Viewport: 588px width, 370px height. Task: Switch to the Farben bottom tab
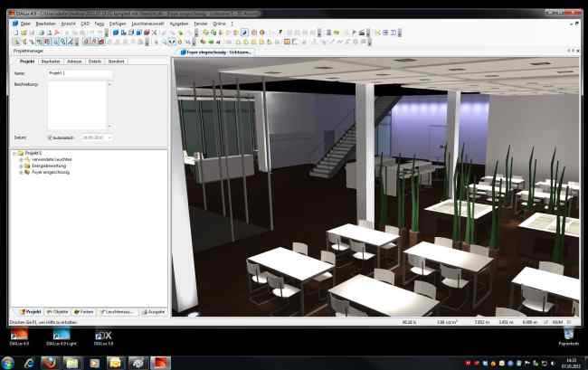[83, 312]
